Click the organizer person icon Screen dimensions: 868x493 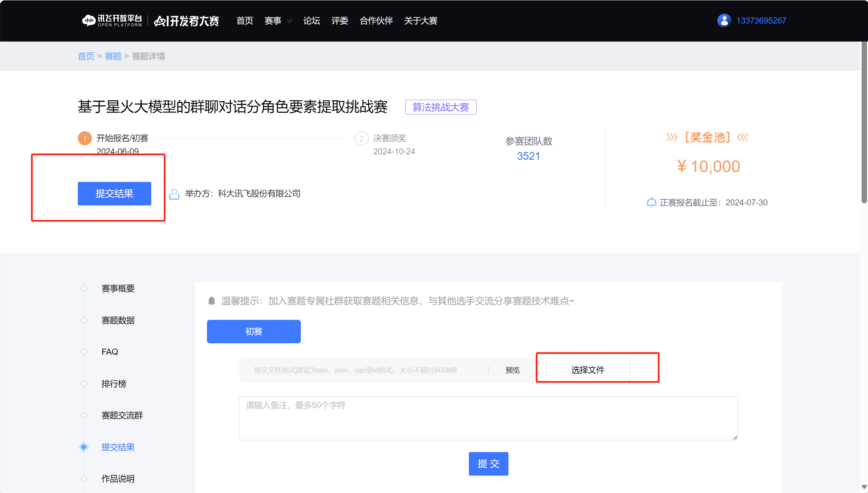tap(174, 194)
